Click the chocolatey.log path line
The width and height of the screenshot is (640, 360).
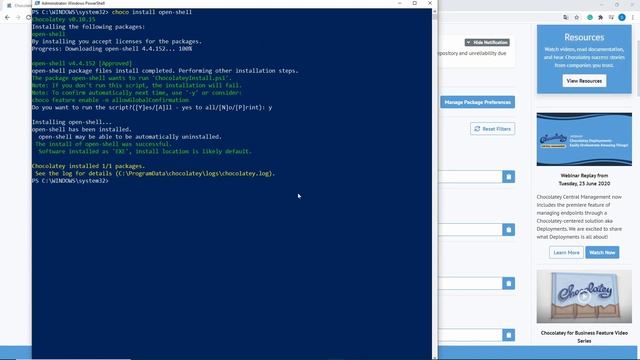click(155, 173)
